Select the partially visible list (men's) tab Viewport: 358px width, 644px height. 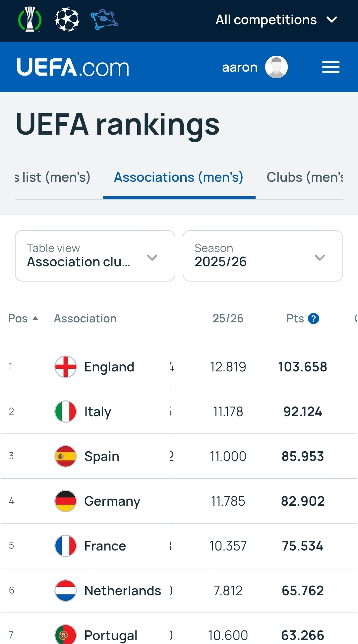point(53,177)
